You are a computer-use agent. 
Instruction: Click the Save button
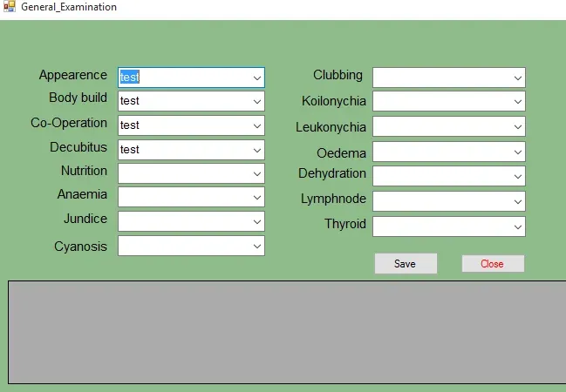tap(406, 264)
